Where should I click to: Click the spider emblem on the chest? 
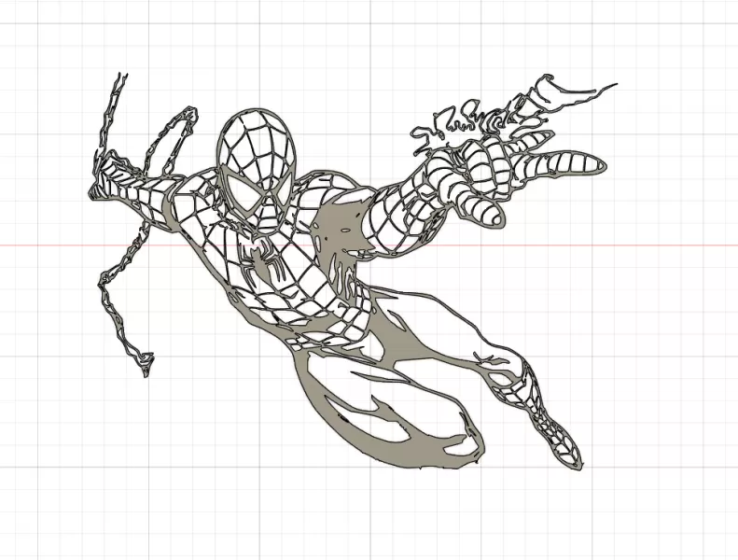point(260,261)
